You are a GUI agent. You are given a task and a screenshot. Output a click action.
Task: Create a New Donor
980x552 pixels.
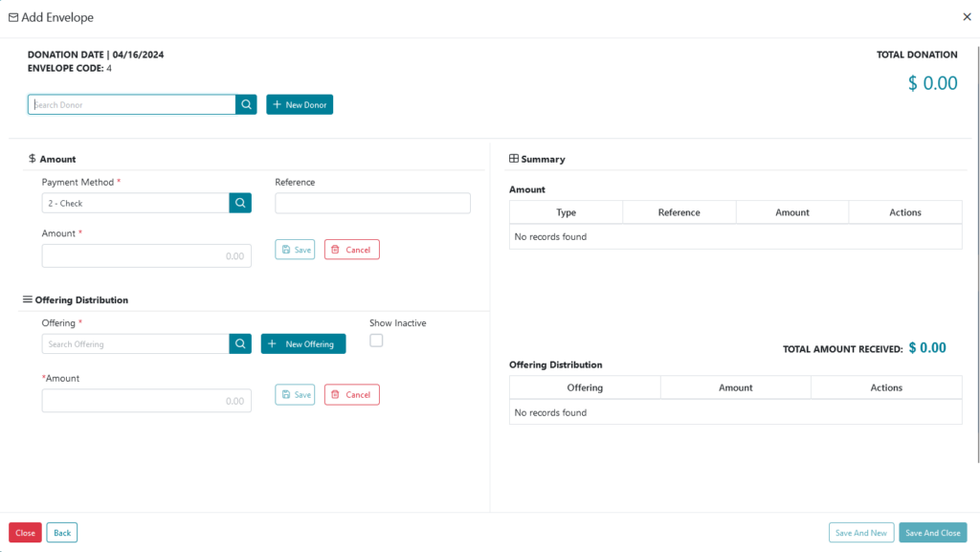coord(300,104)
